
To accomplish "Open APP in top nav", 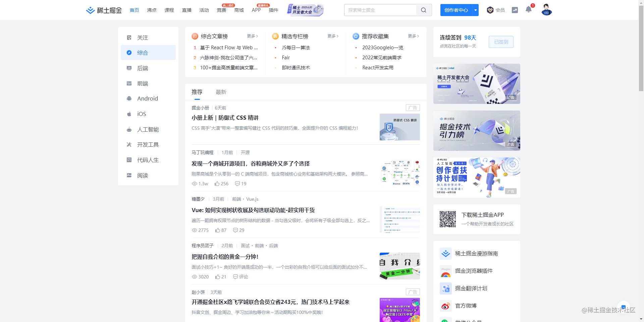I will [256, 10].
